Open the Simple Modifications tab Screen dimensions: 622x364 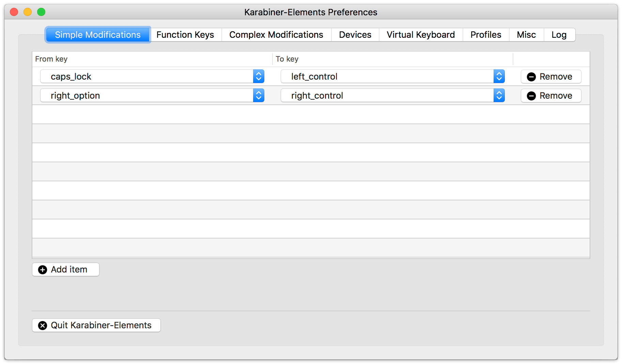click(97, 35)
